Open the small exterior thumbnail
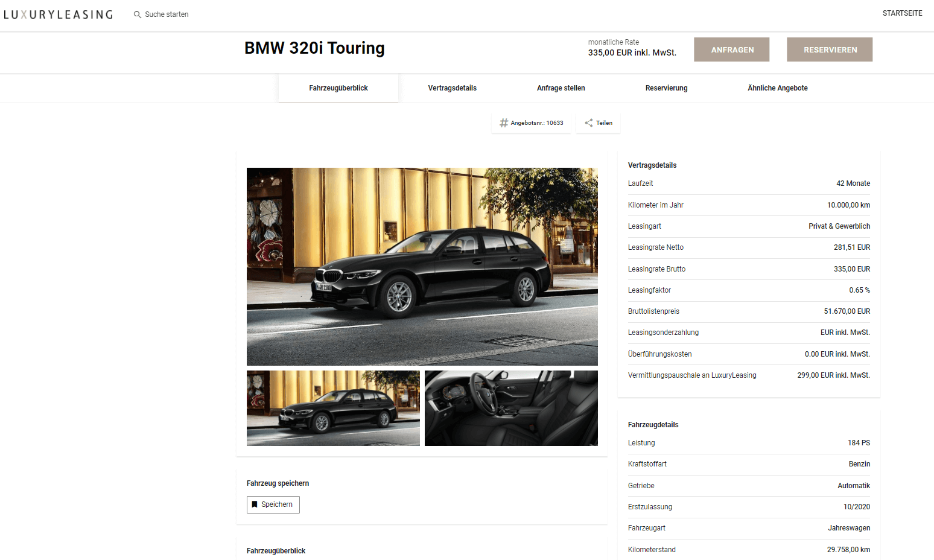The height and width of the screenshot is (560, 934). click(x=333, y=409)
